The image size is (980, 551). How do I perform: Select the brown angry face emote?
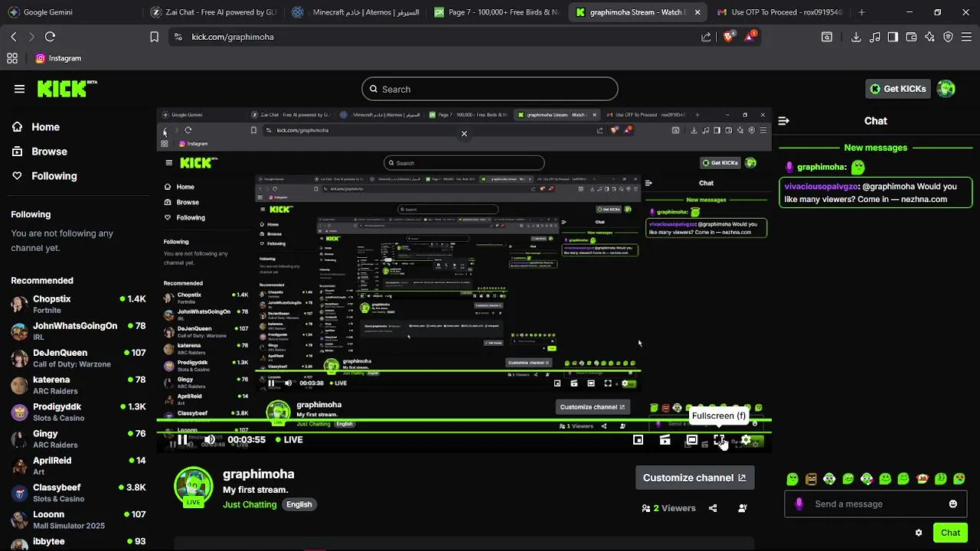coord(811,479)
